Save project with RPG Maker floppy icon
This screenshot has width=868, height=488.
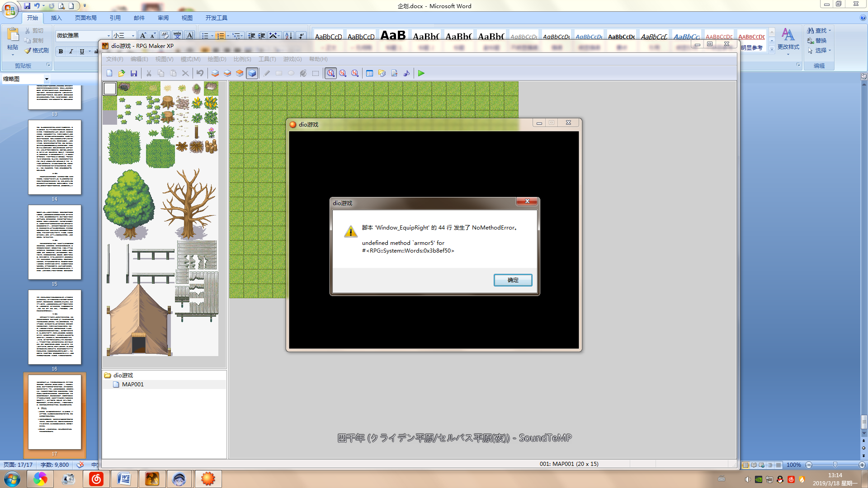pos(134,73)
